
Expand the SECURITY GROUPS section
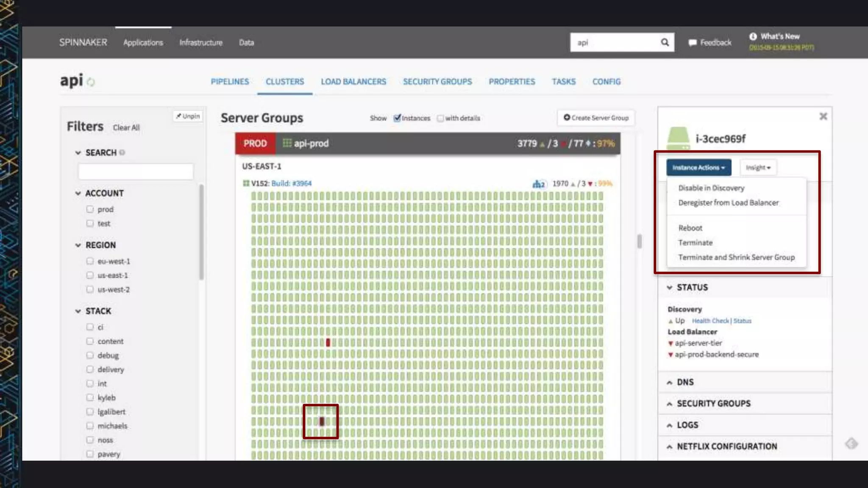coord(713,404)
